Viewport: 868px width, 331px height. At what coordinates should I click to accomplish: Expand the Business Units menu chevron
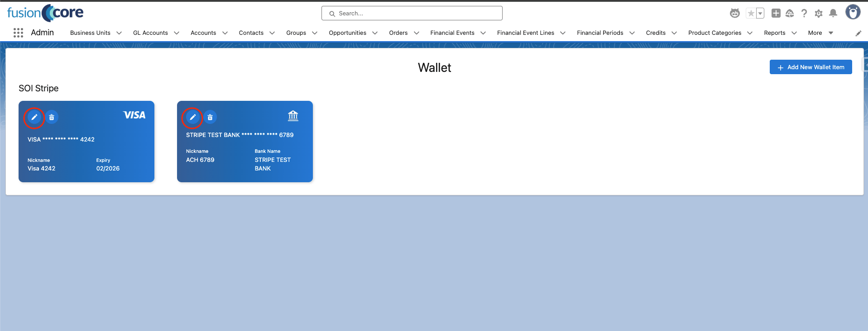(119, 33)
